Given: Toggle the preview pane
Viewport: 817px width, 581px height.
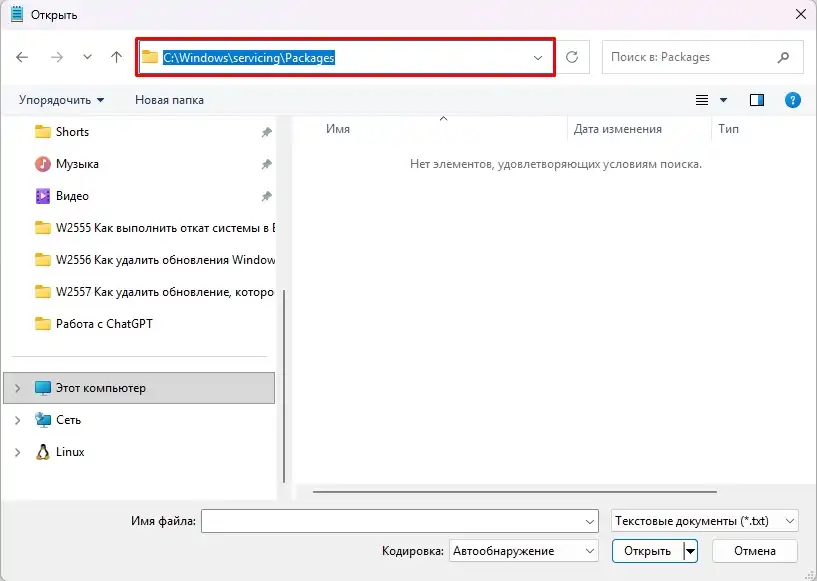Looking at the screenshot, I should (757, 100).
